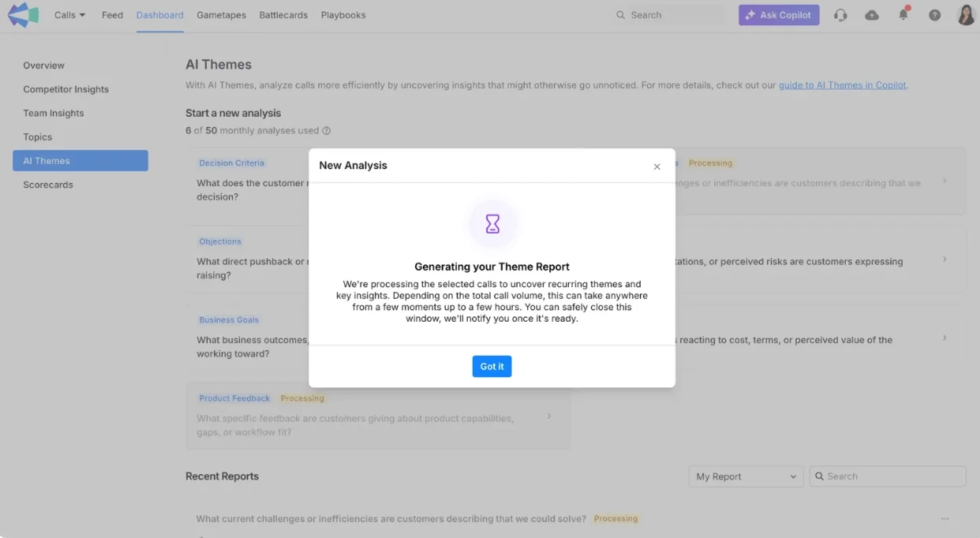
Task: Open Product Feedback card chevron
Action: [x=549, y=417]
